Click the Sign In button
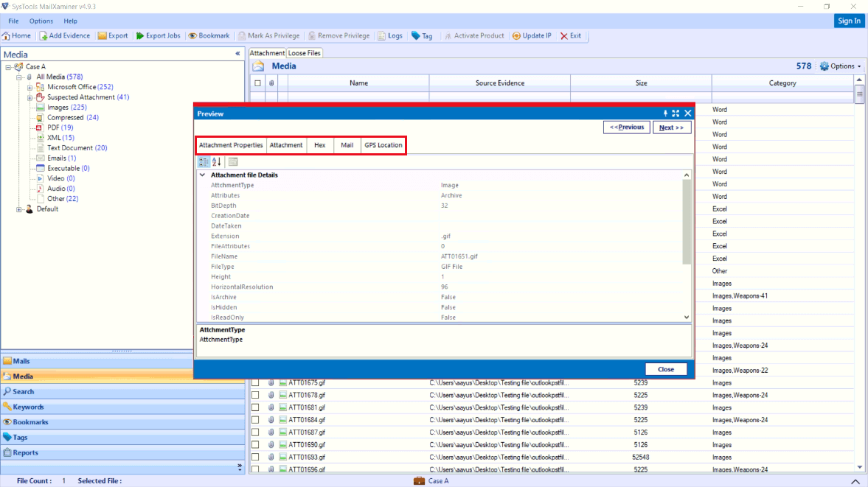868x487 pixels. tap(849, 21)
